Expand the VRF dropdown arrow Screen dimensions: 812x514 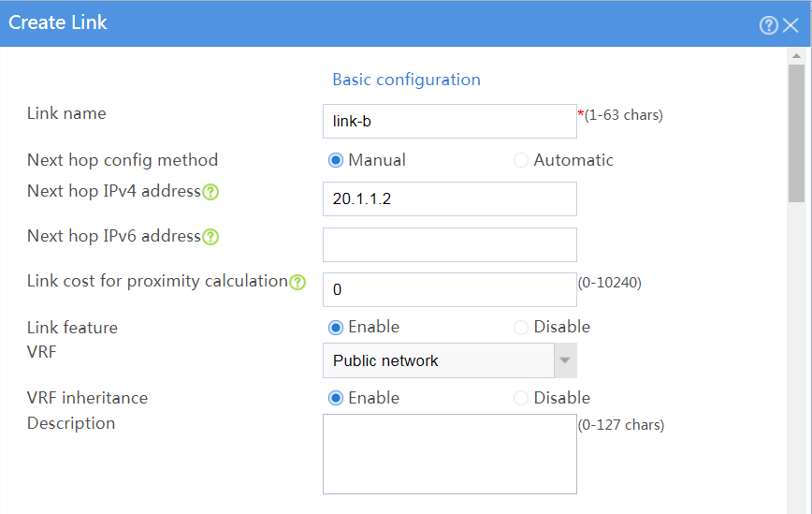pyautogui.click(x=565, y=360)
